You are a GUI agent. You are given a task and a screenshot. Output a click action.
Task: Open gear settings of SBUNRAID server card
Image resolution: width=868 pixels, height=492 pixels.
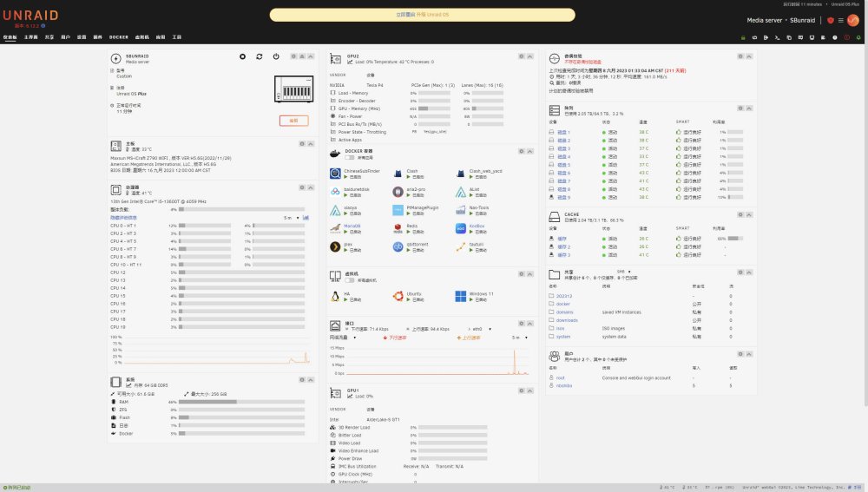pyautogui.click(x=294, y=56)
